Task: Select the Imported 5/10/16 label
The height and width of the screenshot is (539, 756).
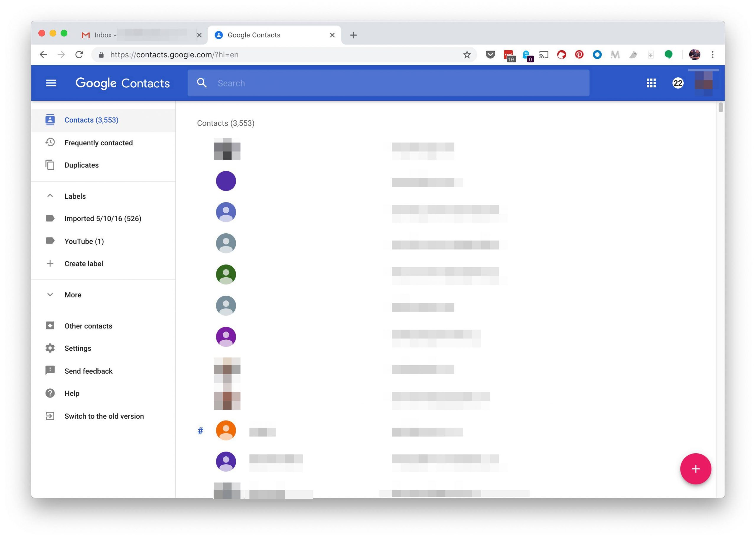Action: click(x=103, y=218)
